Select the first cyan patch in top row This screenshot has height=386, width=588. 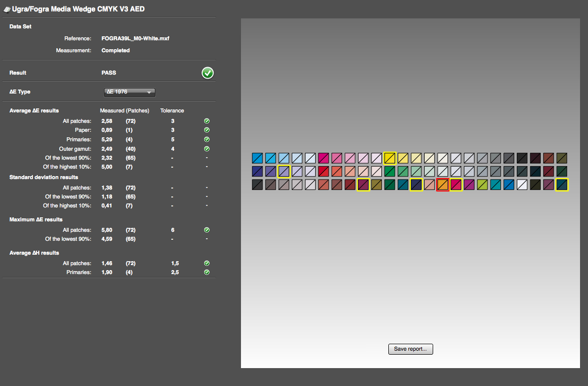tap(257, 158)
